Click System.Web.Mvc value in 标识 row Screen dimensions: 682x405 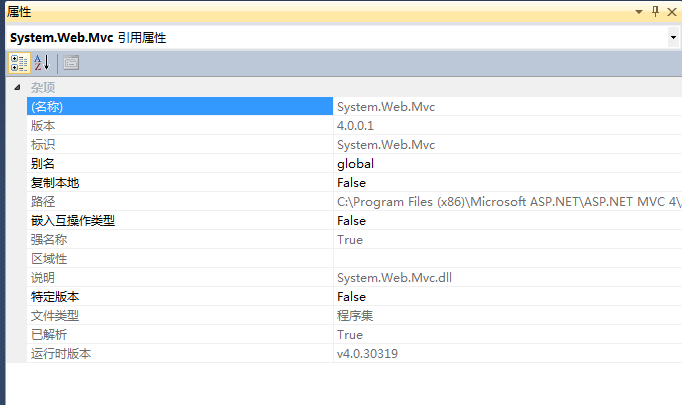386,144
